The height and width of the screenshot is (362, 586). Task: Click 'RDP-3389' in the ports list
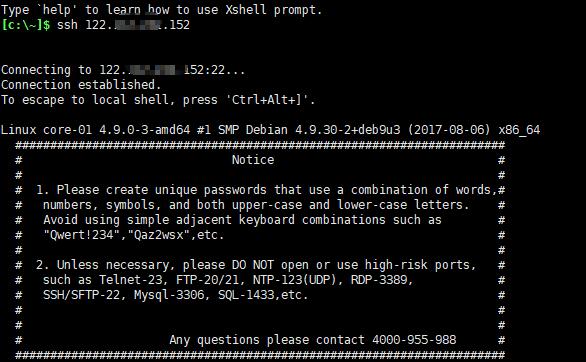point(382,280)
